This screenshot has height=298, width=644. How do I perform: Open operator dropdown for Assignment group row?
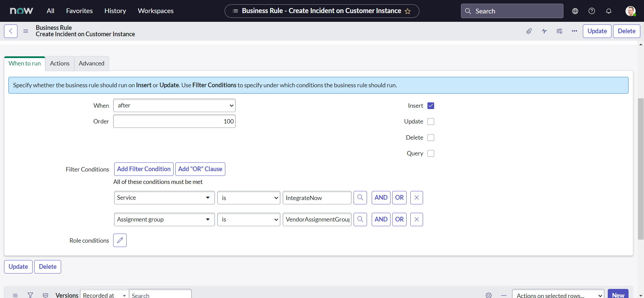249,219
